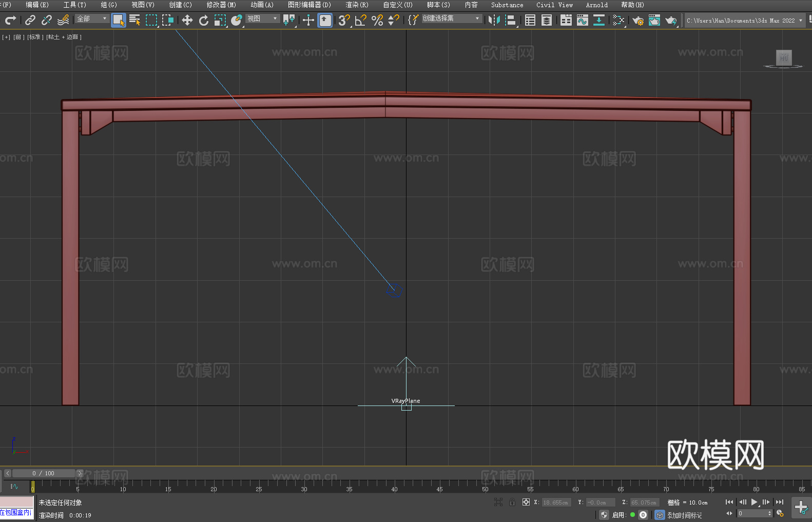
Task: Click 添加时间标记 add time tag
Action: point(684,515)
